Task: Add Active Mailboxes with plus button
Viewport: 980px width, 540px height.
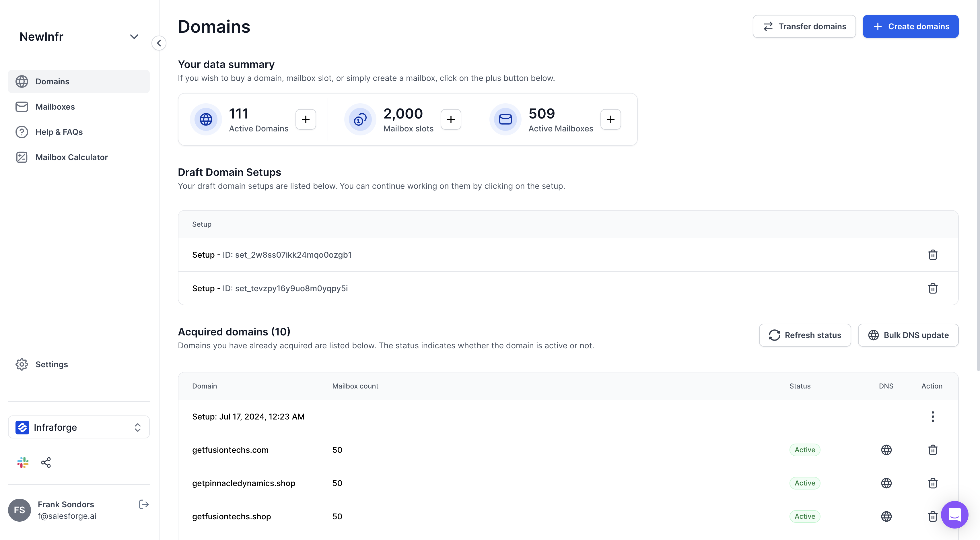Action: (610, 119)
